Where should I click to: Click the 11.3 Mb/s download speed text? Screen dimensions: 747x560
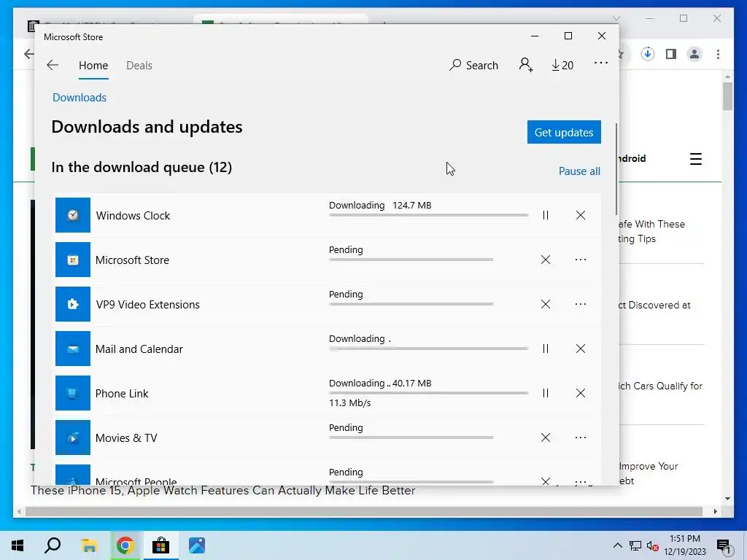[x=349, y=402]
